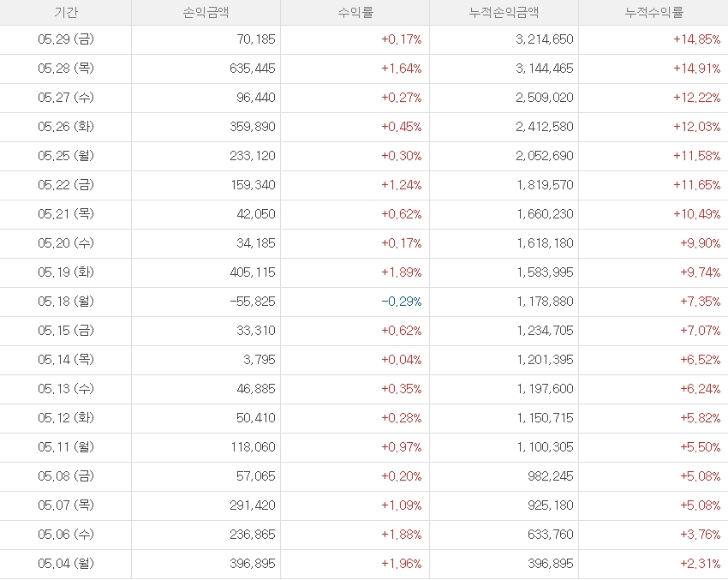Click cumulative amount 3,214,650
The image size is (728, 580).
click(x=545, y=39)
